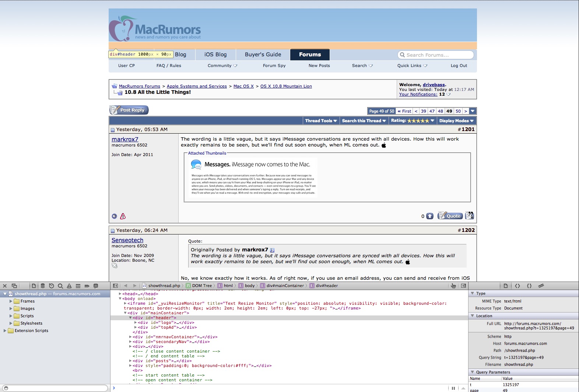Expand the div id="logo" node
This screenshot has width=579, height=392.
(136, 322)
